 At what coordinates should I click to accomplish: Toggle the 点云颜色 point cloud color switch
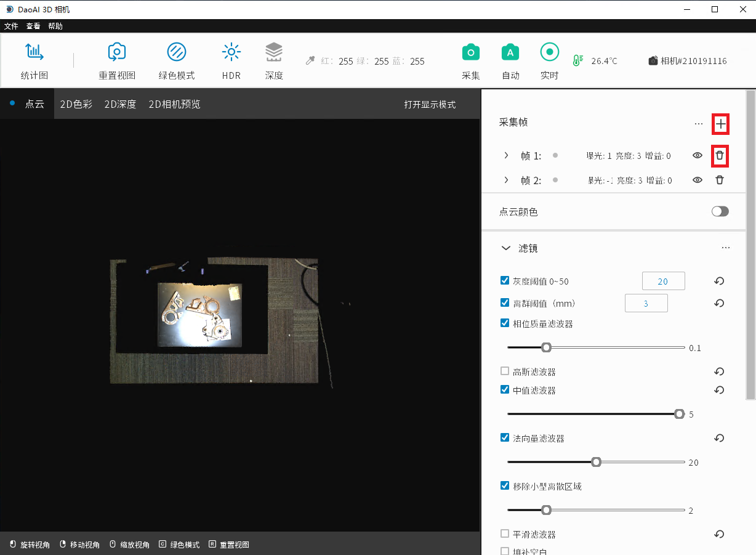pyautogui.click(x=720, y=211)
